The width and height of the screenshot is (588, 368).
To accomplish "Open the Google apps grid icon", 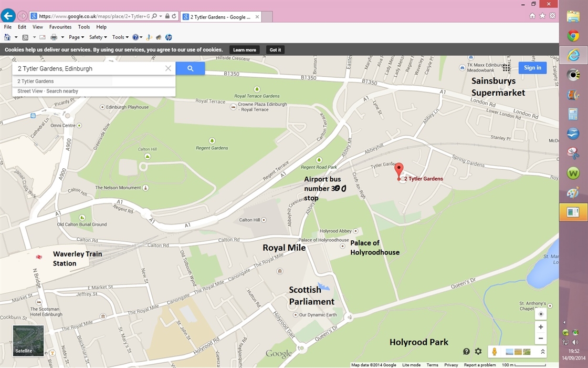I will pyautogui.click(x=506, y=68).
